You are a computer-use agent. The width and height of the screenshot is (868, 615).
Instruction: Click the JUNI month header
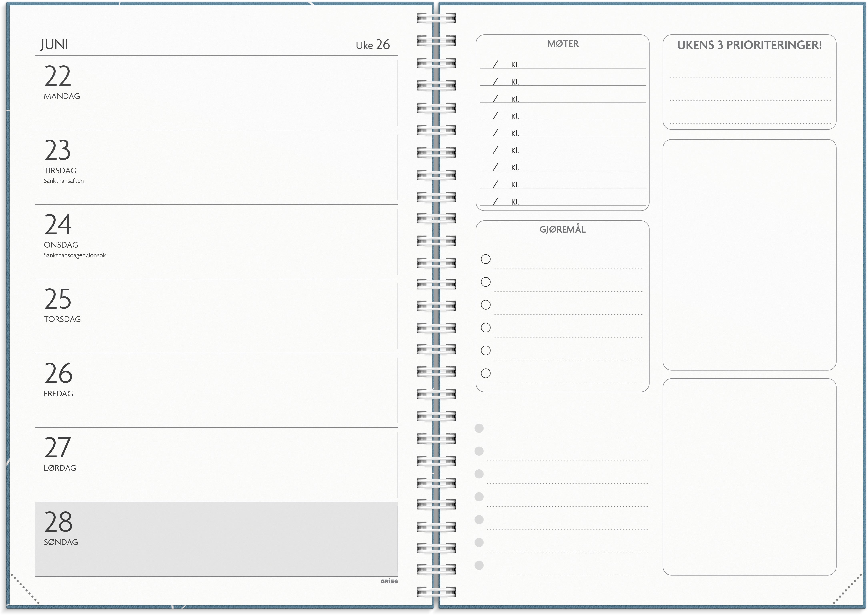[x=54, y=44]
